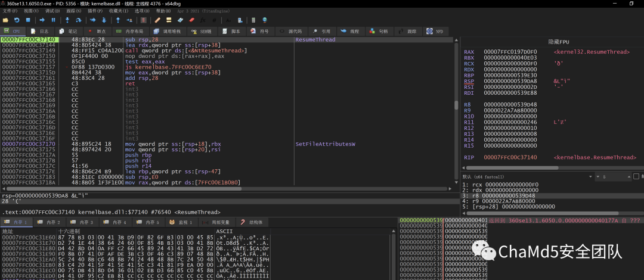Click 隐藏FPU button in registers panel
The image size is (644, 280).
coord(558,42)
